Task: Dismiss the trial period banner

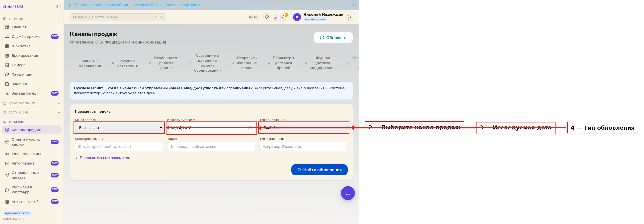Action: [353, 5]
